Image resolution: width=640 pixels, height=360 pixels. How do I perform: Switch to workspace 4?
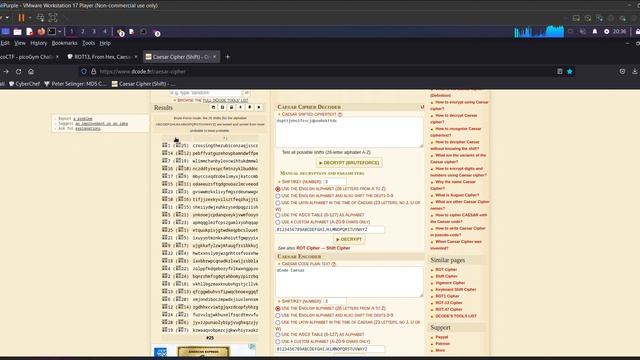point(105,31)
